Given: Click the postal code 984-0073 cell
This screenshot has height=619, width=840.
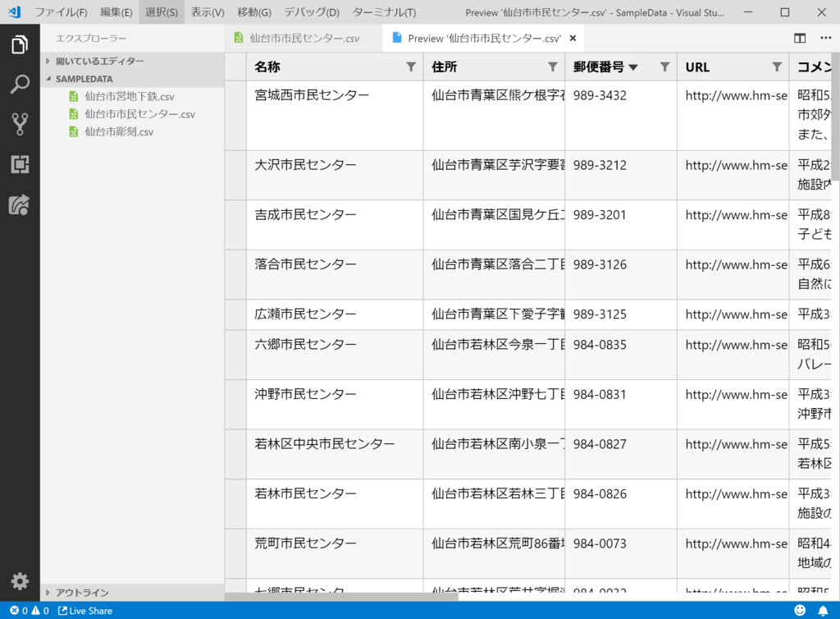Looking at the screenshot, I should pos(620,553).
